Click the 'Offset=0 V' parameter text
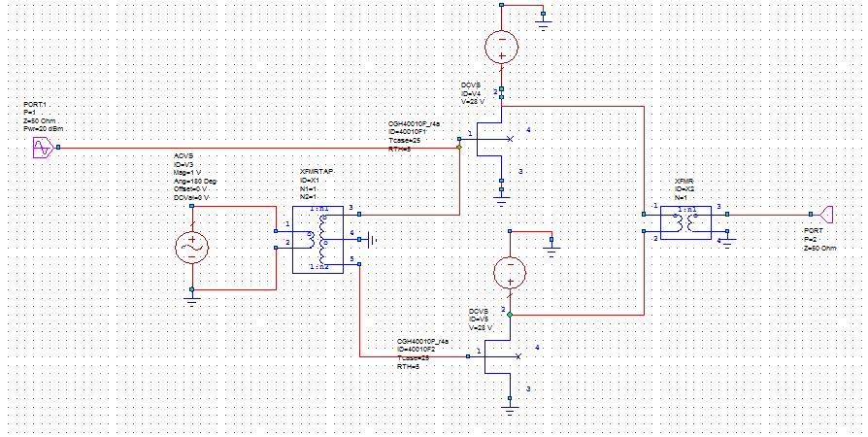Image resolution: width=868 pixels, height=437 pixels. tap(191, 188)
